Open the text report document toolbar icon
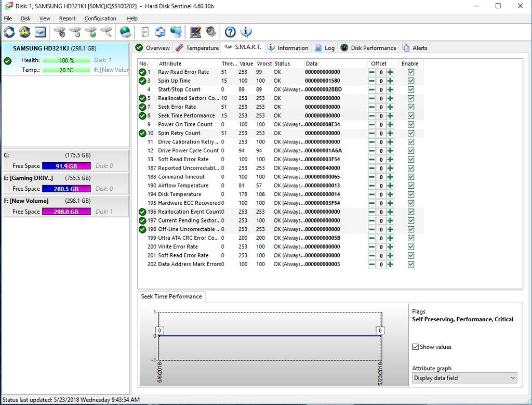532x405 pixels. coord(145,32)
